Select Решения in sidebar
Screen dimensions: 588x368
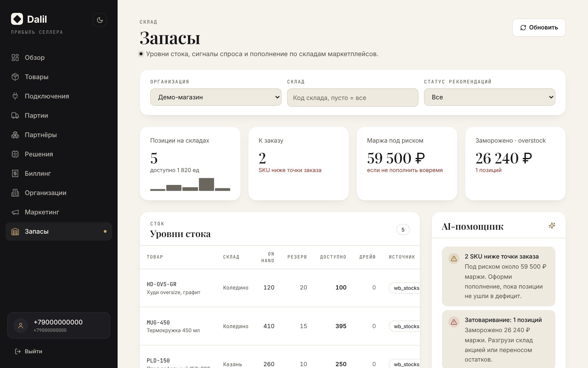[59, 154]
